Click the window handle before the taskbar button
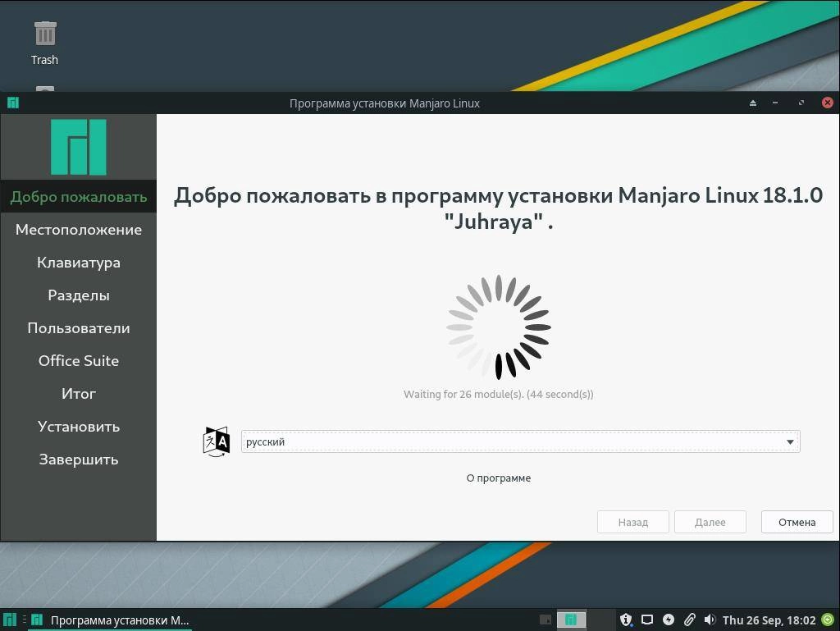 24,620
